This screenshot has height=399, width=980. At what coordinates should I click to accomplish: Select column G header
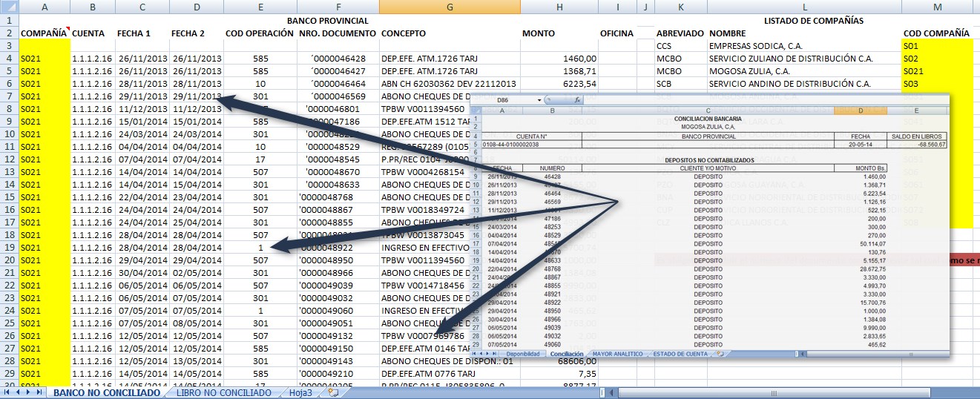(x=449, y=7)
